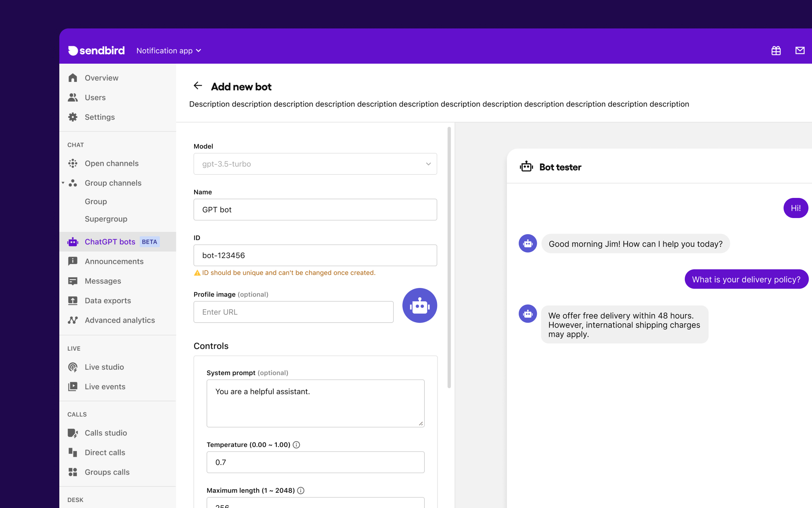Click the Good morning Jim message bubble
The image size is (812, 508).
pyautogui.click(x=635, y=243)
